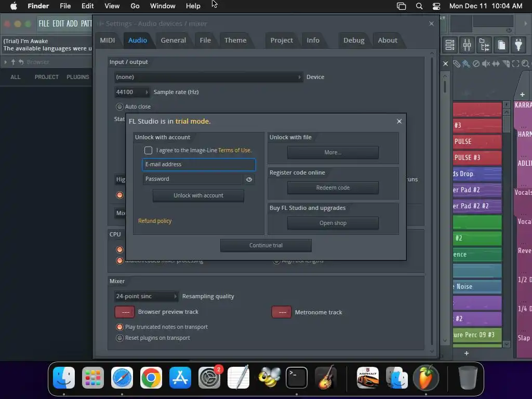Viewport: 532px width, 399px height.
Task: Select the magnifier Zoom tool in playlist
Action: pos(525,64)
